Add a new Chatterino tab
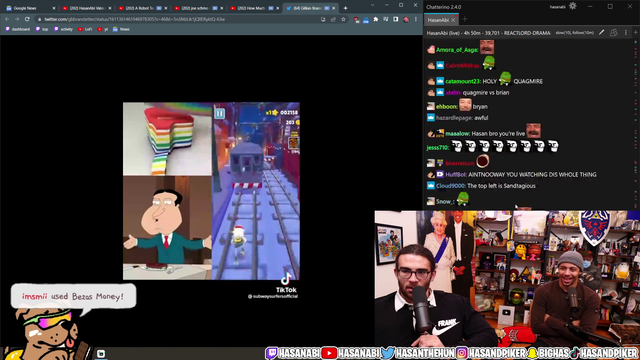 (464, 19)
